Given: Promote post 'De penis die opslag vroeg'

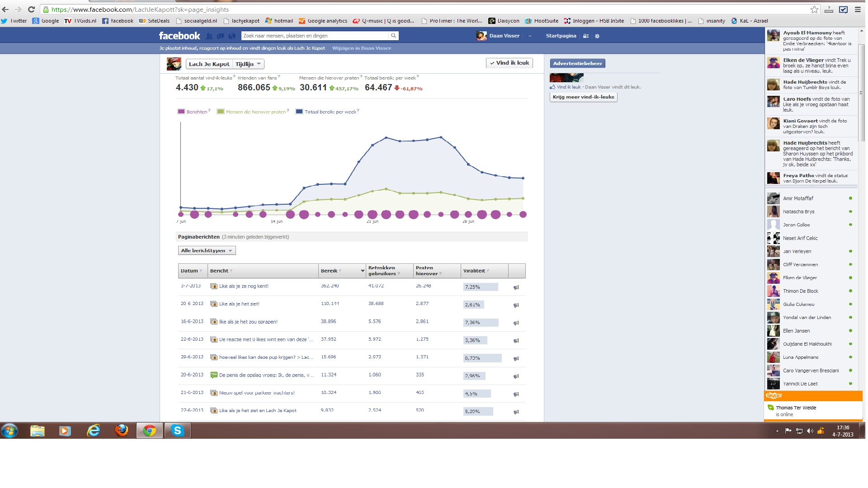Looking at the screenshot, I should pyautogui.click(x=516, y=376).
